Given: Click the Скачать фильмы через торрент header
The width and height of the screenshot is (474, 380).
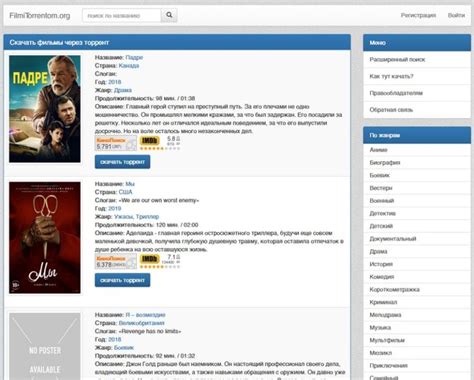Looking at the screenshot, I should coord(177,42).
